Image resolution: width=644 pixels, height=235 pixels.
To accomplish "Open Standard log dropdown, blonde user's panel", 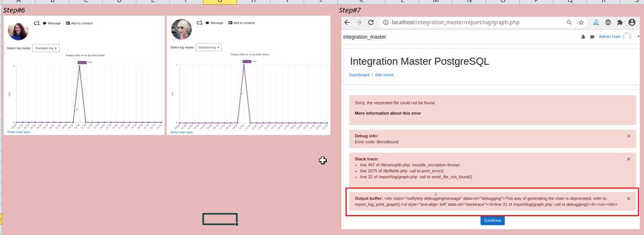I will 209,48.
